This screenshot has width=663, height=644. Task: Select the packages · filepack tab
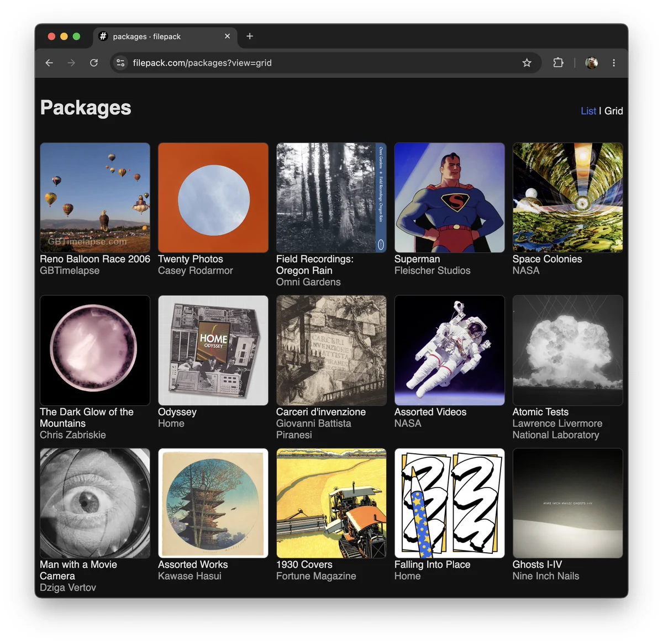point(165,36)
